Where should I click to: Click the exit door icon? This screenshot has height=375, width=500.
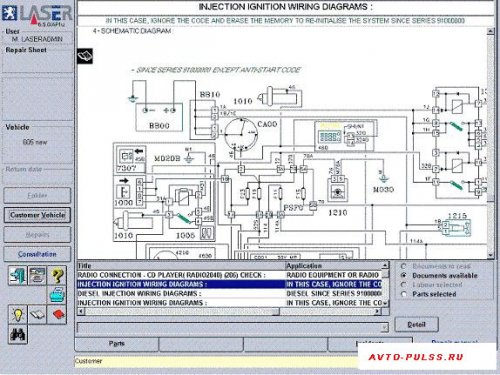point(17,275)
